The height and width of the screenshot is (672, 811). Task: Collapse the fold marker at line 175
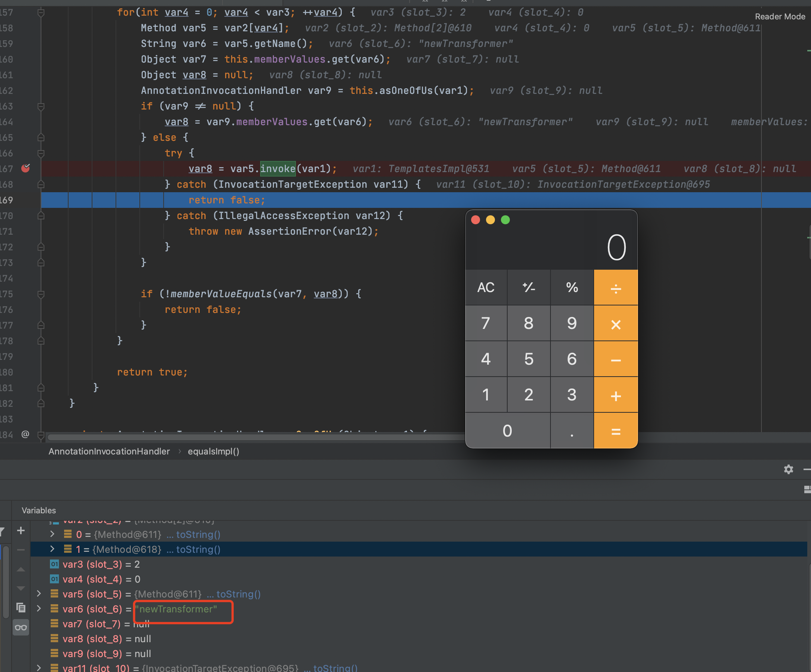[41, 294]
